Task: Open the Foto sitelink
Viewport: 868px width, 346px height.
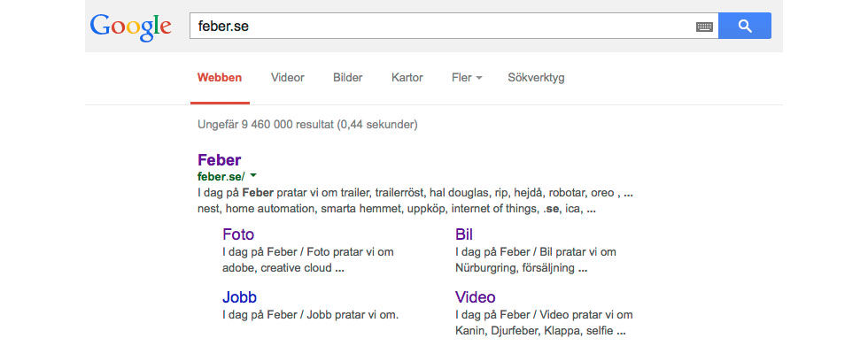Action: [x=238, y=235]
